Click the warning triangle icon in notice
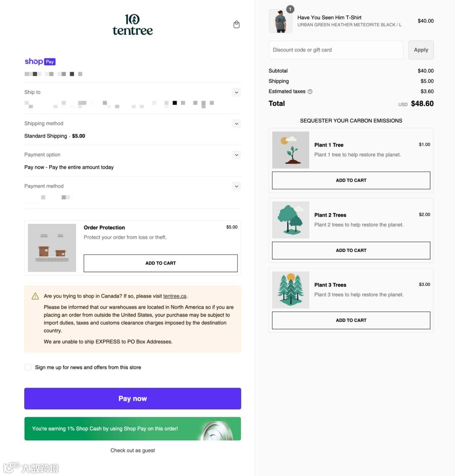 tap(35, 296)
